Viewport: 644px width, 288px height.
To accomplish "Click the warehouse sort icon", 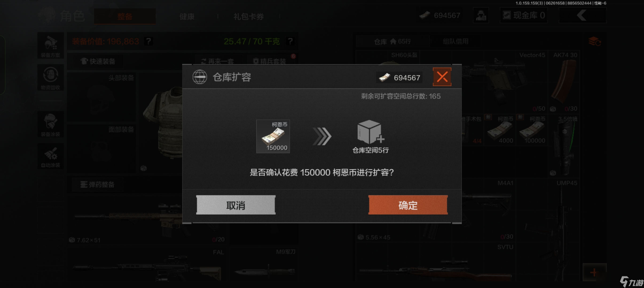I will (595, 42).
